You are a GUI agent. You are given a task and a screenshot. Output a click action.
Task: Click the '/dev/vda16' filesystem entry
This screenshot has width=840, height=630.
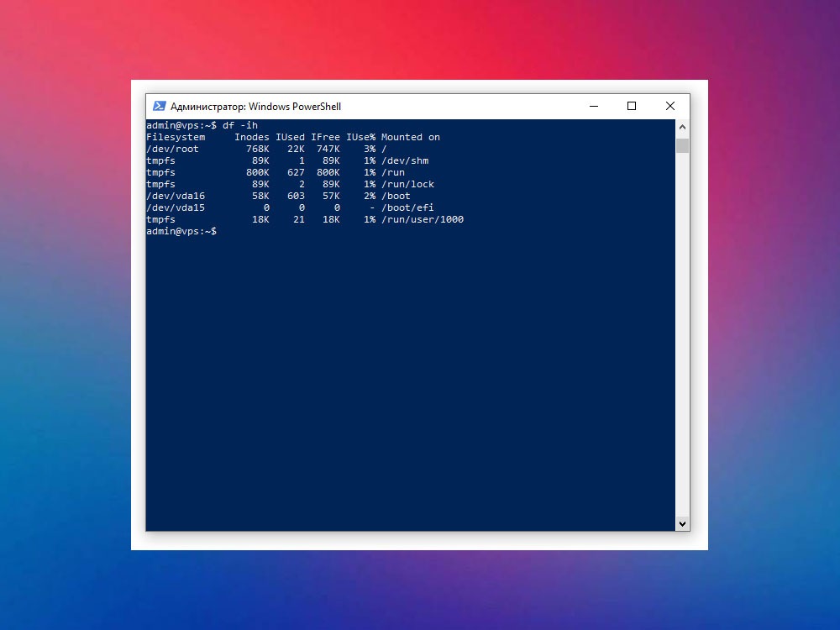(x=176, y=196)
